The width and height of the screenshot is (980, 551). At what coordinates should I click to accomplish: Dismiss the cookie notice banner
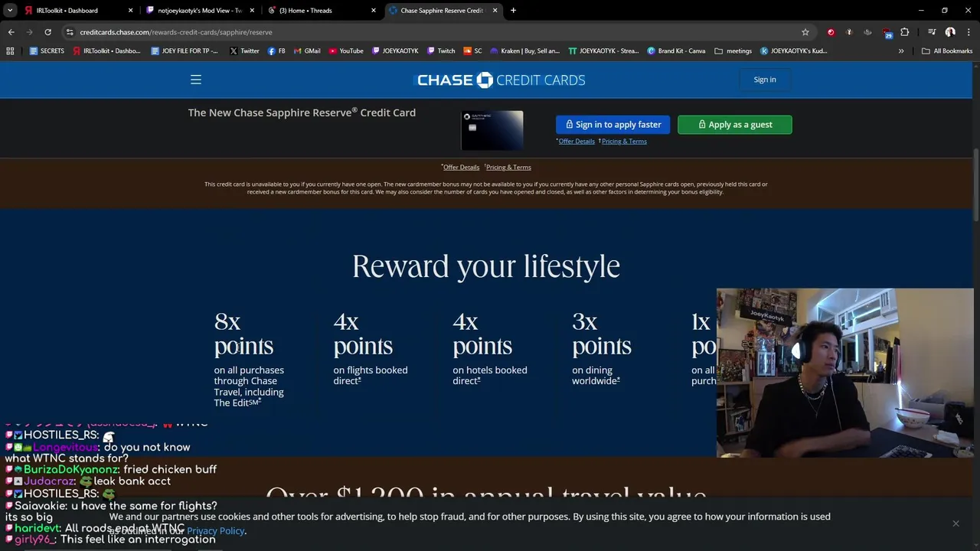955,523
